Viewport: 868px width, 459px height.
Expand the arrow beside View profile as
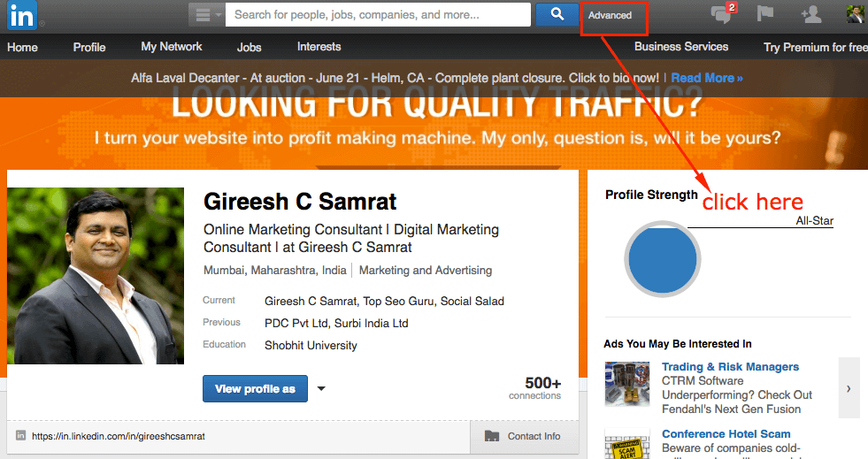(x=321, y=388)
